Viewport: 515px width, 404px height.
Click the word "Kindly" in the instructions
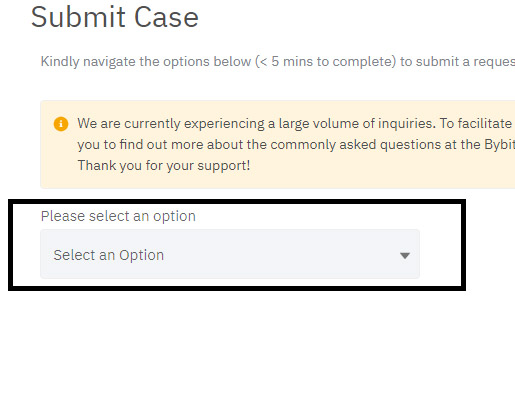click(60, 62)
